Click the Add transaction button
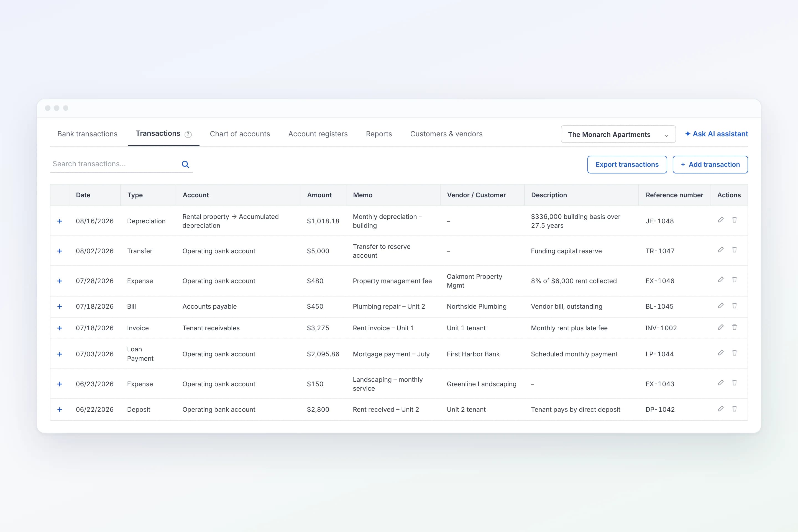Viewport: 798px width, 532px height. (x=710, y=165)
